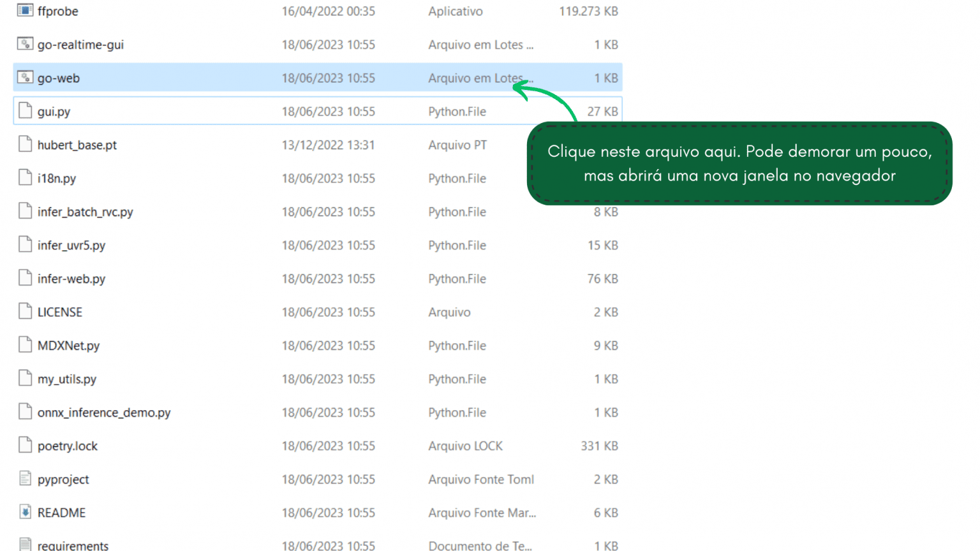Click the infer-web.py file name
Viewport: 980px width, 551px height.
[x=71, y=279]
